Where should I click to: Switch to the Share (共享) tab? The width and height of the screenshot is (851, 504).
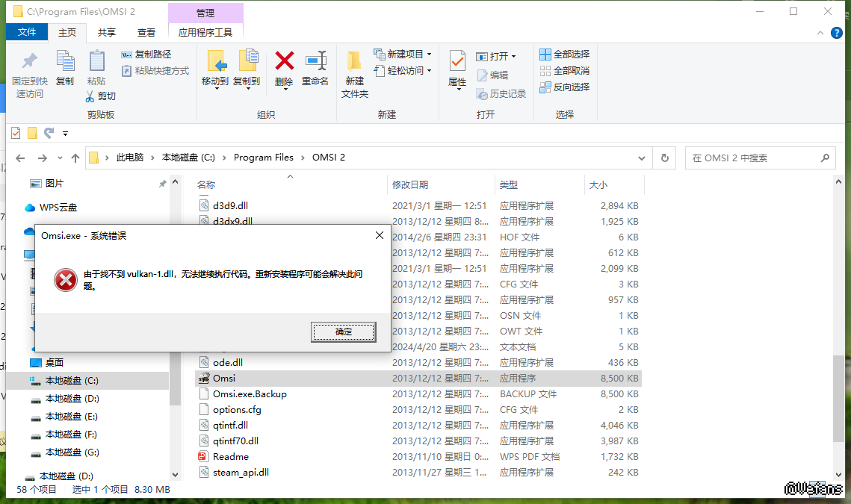coord(106,33)
